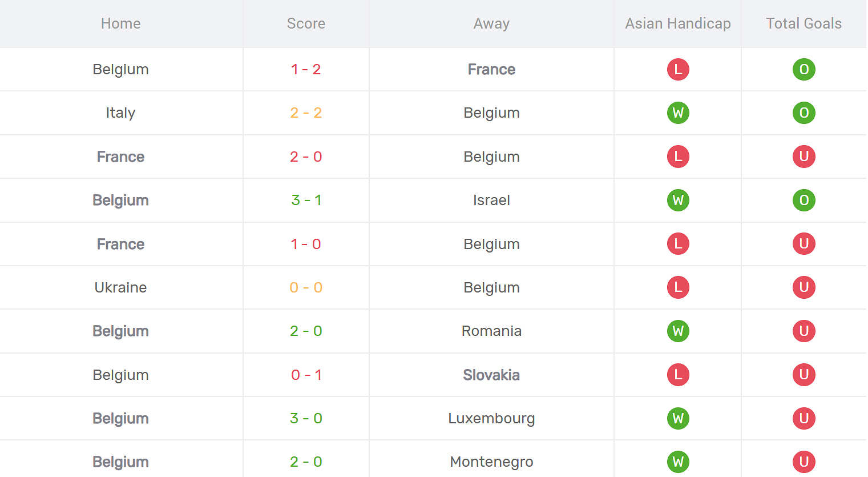Click the W badge in the Montenegro row

[x=678, y=462]
